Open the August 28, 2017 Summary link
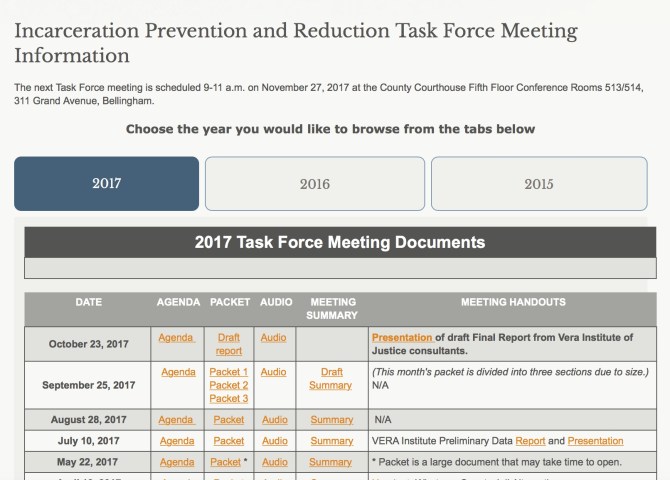 click(x=332, y=420)
